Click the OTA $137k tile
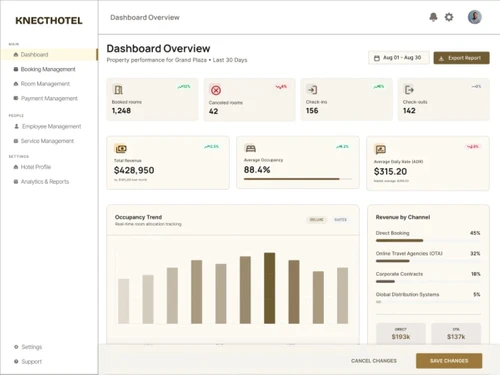500x375 pixels. click(x=456, y=333)
